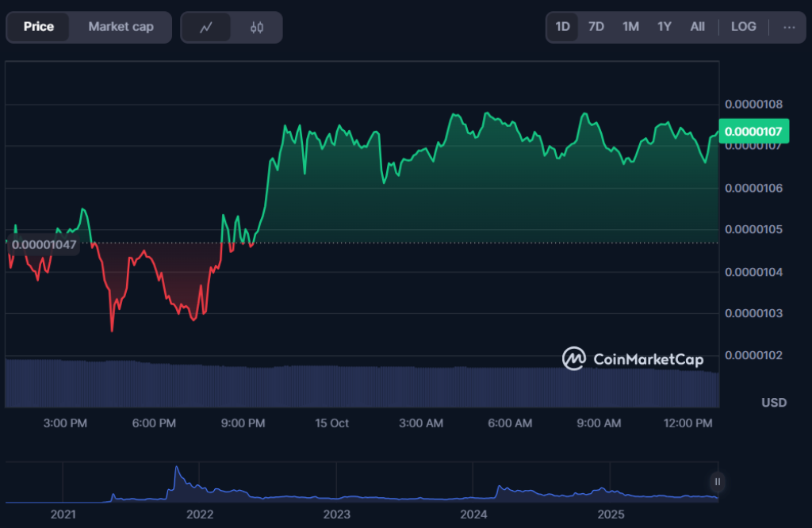812x528 pixels.
Task: Click the 0.00001047 opening price label
Action: [x=44, y=245]
